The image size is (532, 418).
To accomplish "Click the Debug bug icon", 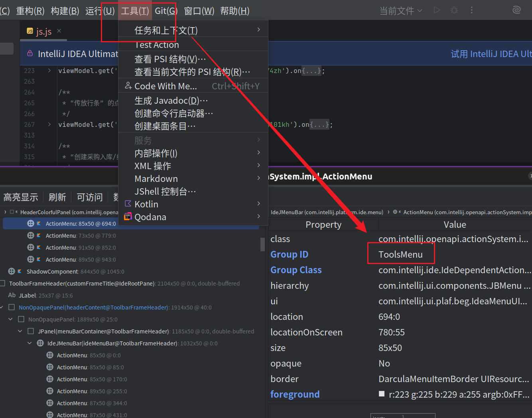I will pyautogui.click(x=454, y=10).
